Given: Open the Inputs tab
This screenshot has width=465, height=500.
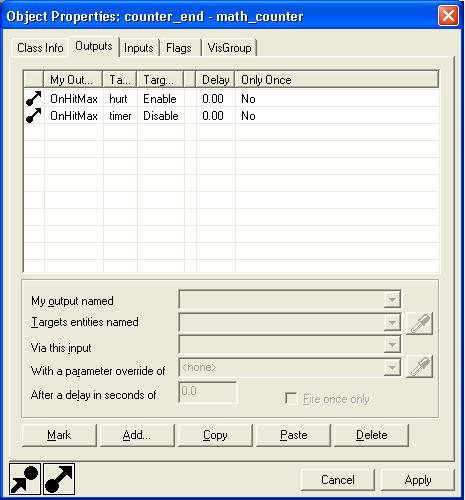Looking at the screenshot, I should (x=139, y=48).
